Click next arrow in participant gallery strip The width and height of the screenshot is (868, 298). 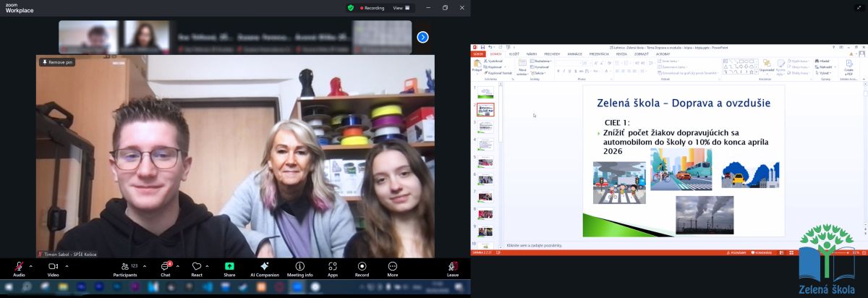coord(423,37)
